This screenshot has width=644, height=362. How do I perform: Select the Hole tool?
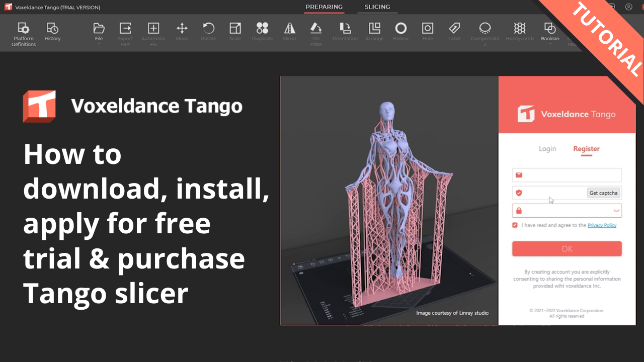(428, 32)
